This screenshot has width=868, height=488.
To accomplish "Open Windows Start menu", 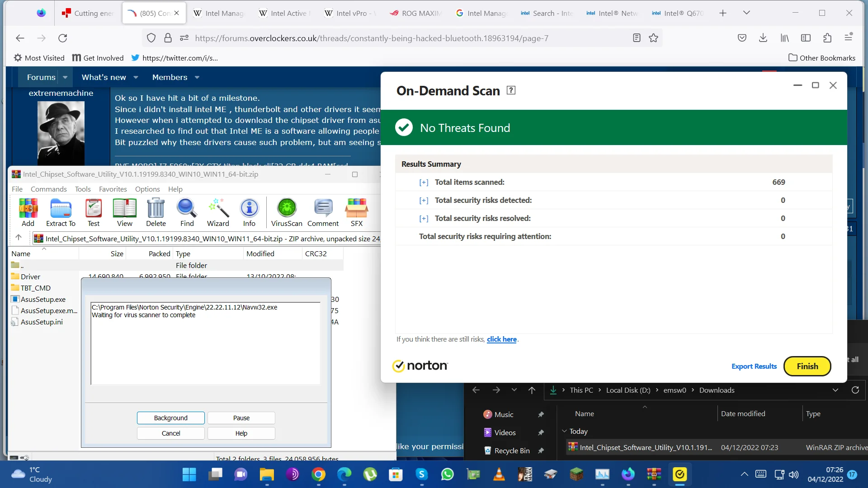I will [189, 474].
